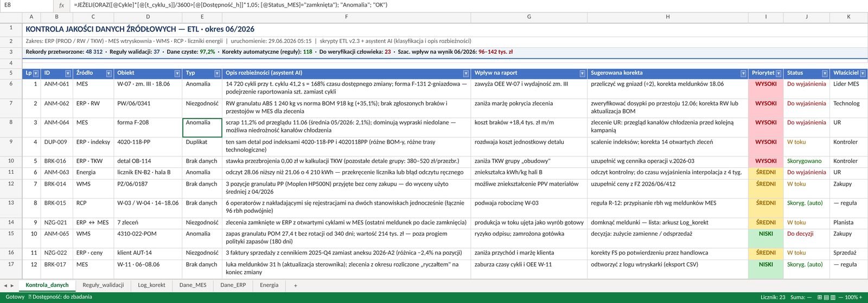Viewport: 868px width, 303px height.
Task: Zoom in using the plus icon
Action: coord(861,298)
